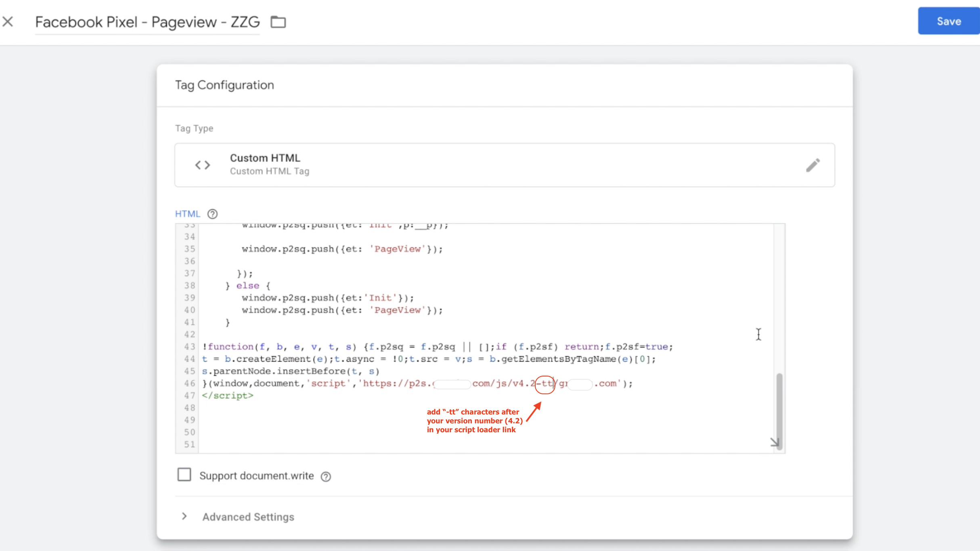The height and width of the screenshot is (551, 980).
Task: Click line number 42 in the gutter
Action: pos(190,334)
